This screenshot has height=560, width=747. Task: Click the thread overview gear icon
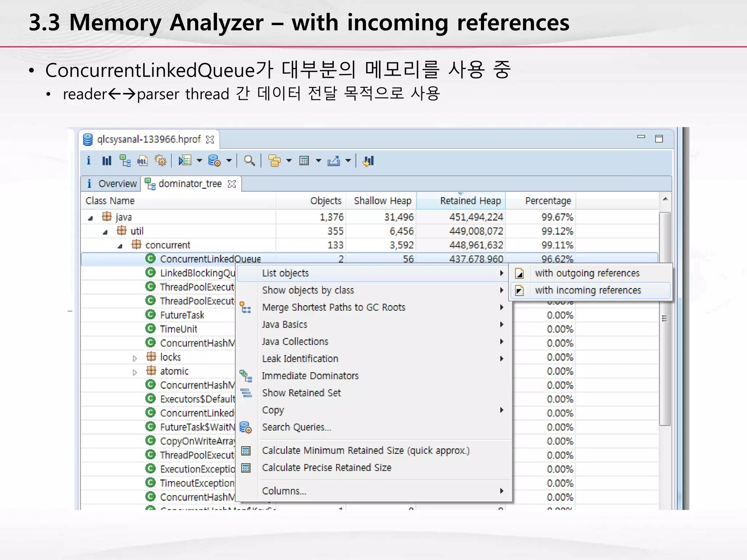(x=160, y=160)
